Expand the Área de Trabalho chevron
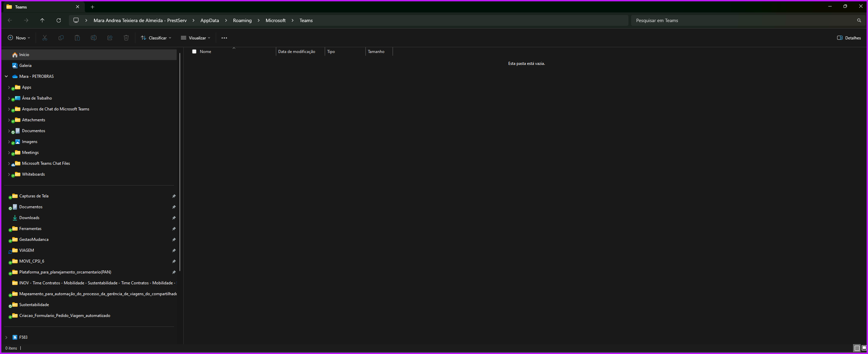This screenshot has width=868, height=354. 9,98
